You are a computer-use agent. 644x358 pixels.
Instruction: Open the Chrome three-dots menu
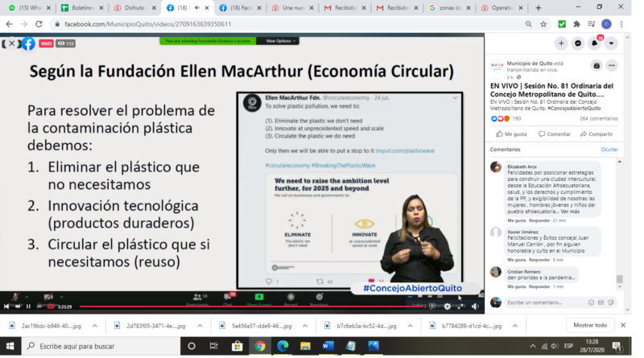pos(621,24)
